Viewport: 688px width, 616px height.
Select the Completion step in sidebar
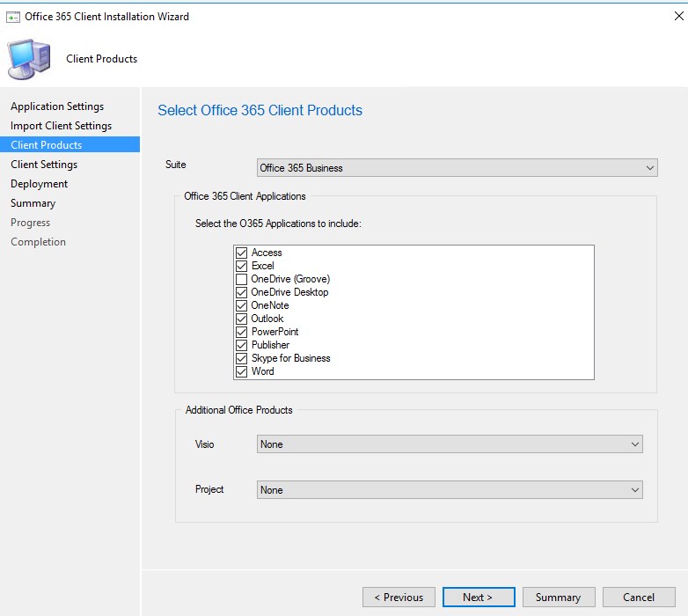tap(38, 242)
